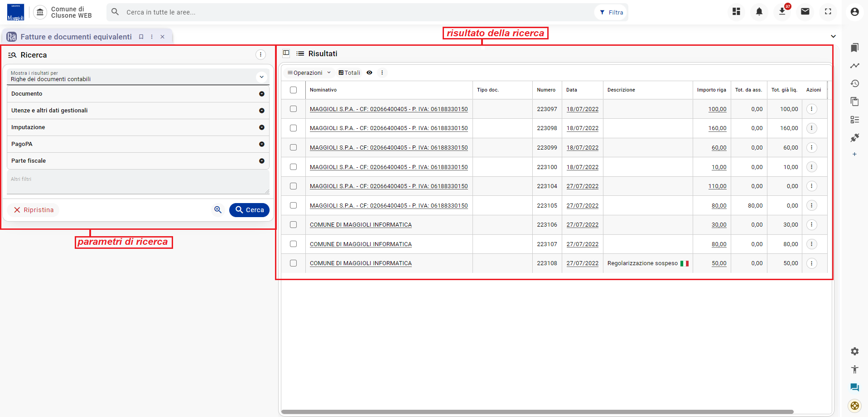Bookmark the Fatture e documenti equivalenti tab
Viewport: 868px width, 417px height.
click(x=141, y=37)
